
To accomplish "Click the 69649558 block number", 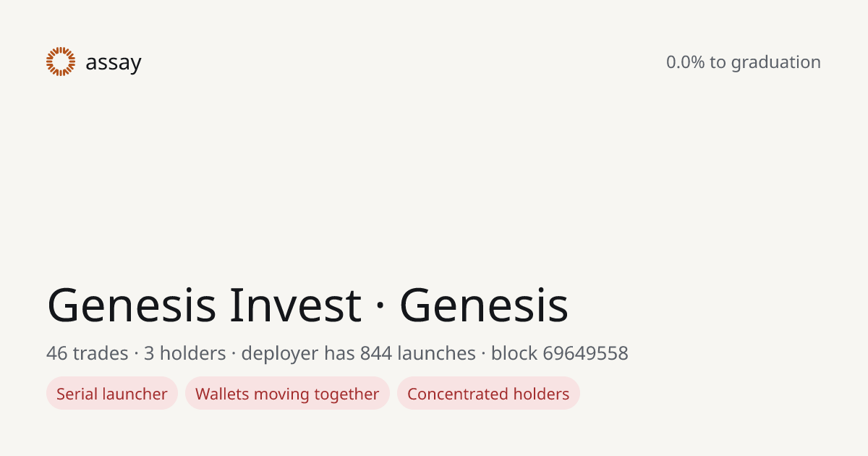I will [585, 353].
